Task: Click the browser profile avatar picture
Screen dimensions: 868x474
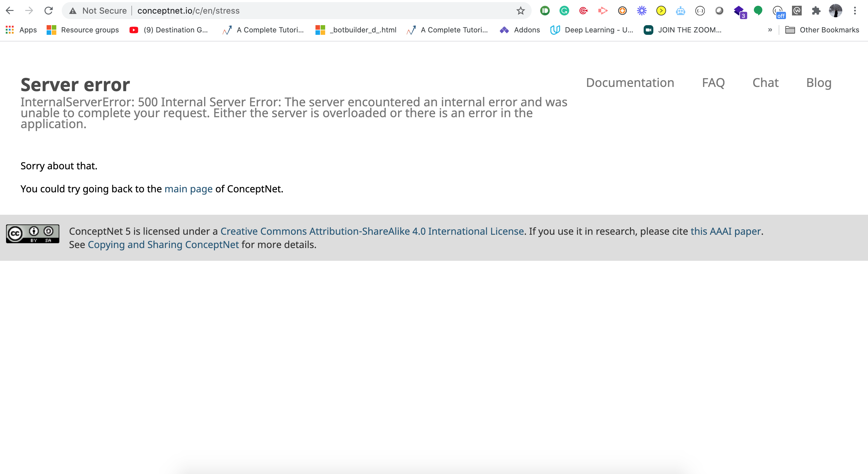Action: click(x=835, y=11)
